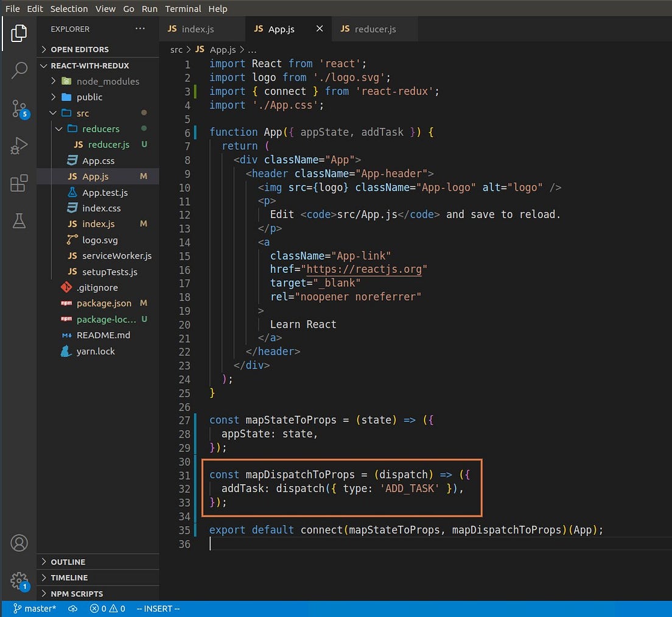
Task: Select the Testing flask icon
Action: pos(19,220)
